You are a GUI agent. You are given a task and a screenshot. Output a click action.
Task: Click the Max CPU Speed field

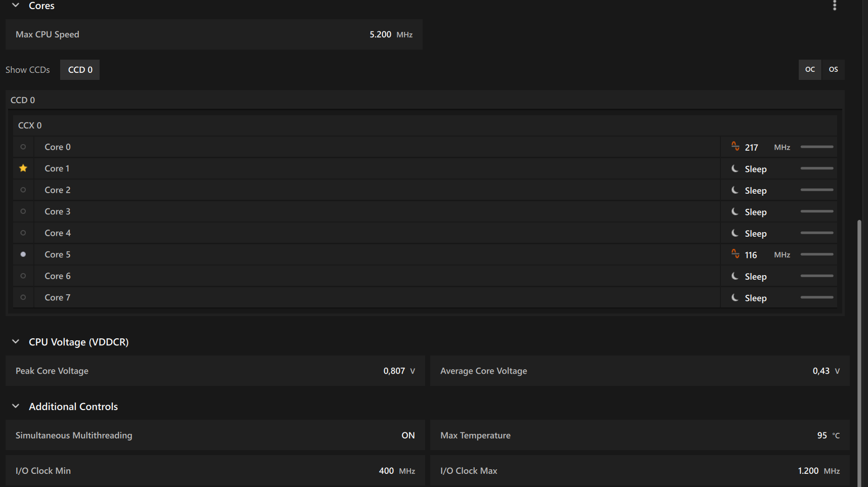pyautogui.click(x=214, y=34)
